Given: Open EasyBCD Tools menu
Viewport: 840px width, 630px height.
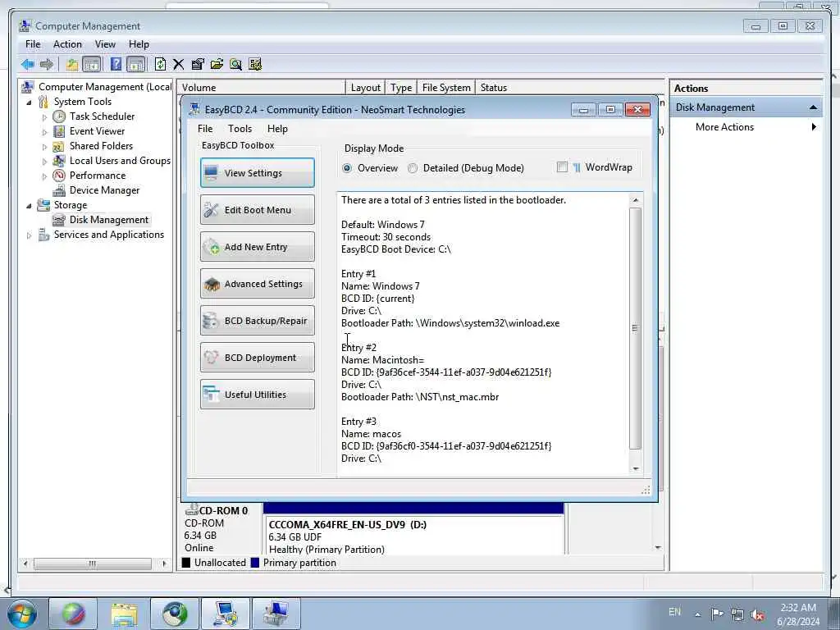Looking at the screenshot, I should coord(240,129).
